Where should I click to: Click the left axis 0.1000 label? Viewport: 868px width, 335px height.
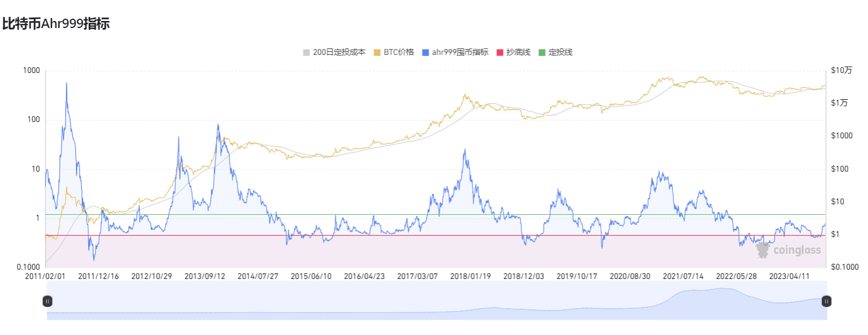coord(27,267)
